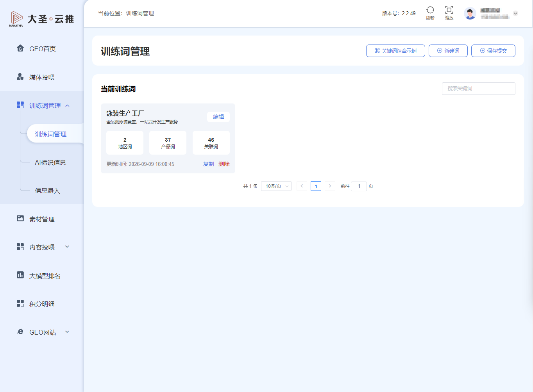The width and height of the screenshot is (533, 392).
Task: Click the 训练词管理 grid icon
Action: (x=20, y=105)
